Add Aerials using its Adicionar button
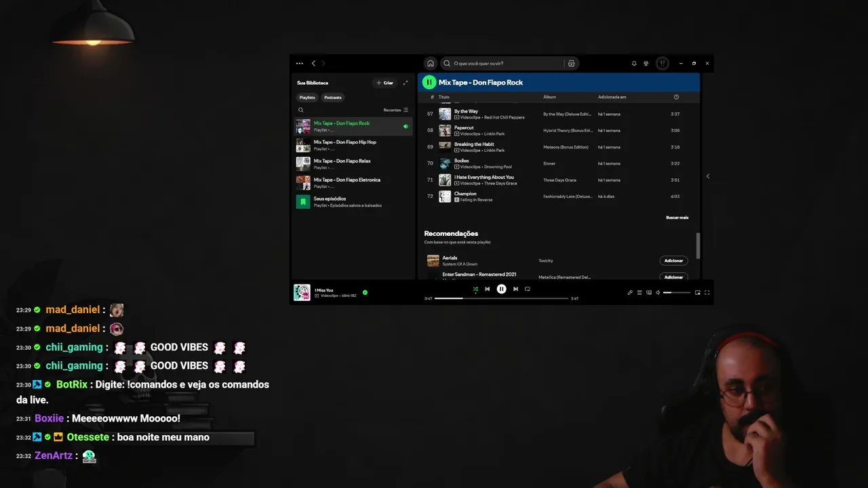Screen dimensions: 868x488 coord(673,261)
